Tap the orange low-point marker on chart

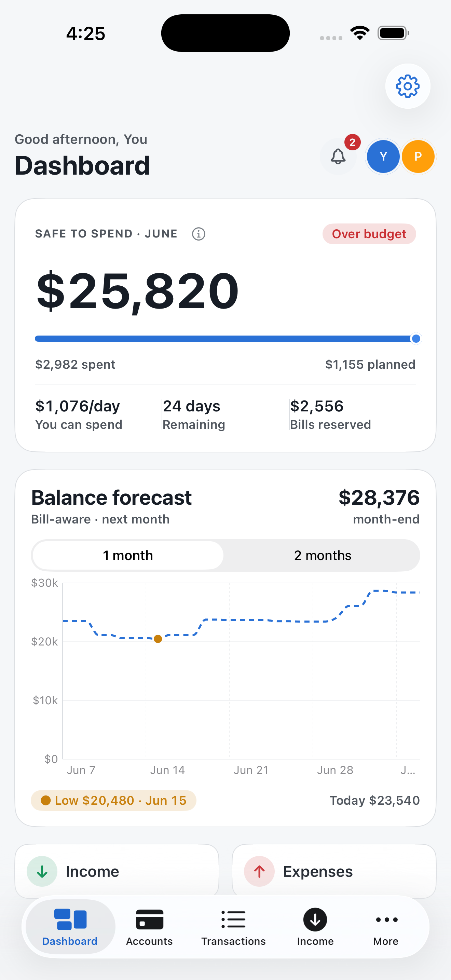(158, 639)
